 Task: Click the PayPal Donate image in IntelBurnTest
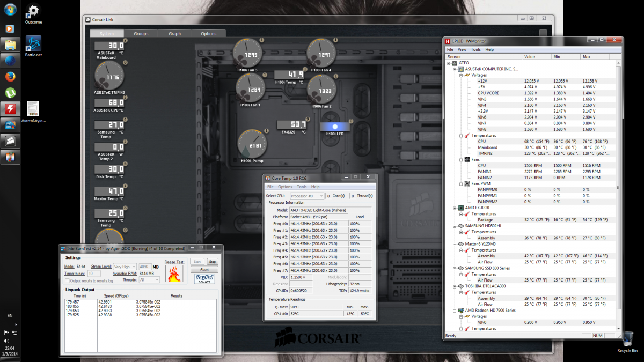(204, 279)
